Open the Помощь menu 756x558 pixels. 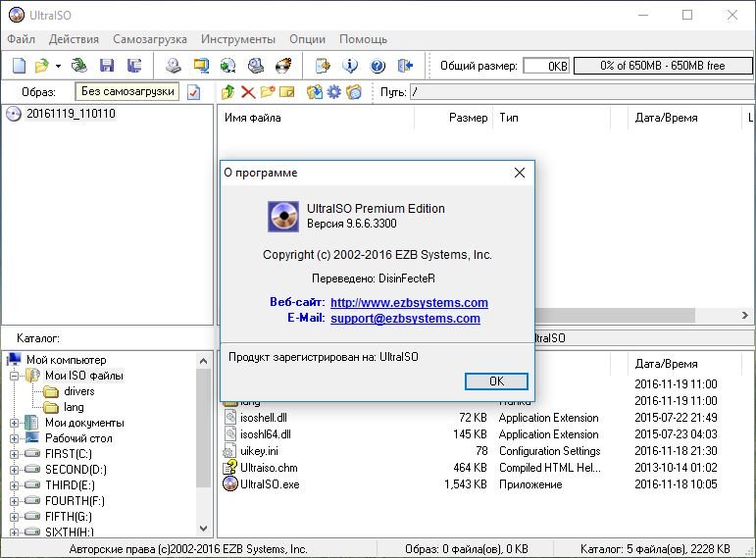pyautogui.click(x=363, y=39)
